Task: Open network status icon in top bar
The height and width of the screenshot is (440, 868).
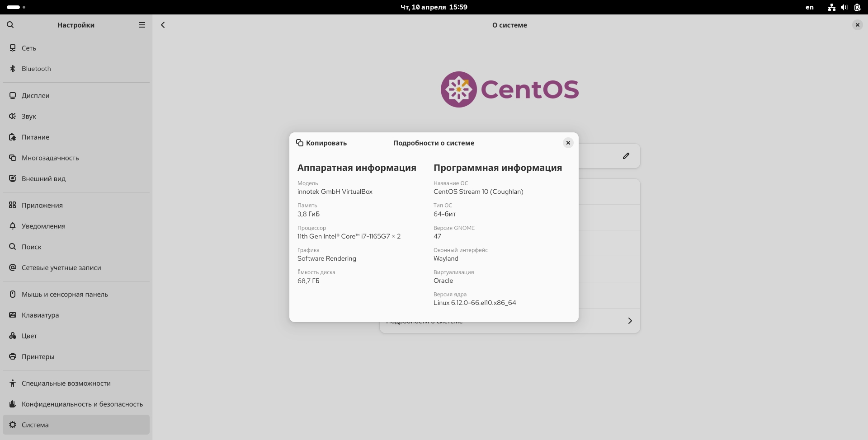Action: (832, 7)
